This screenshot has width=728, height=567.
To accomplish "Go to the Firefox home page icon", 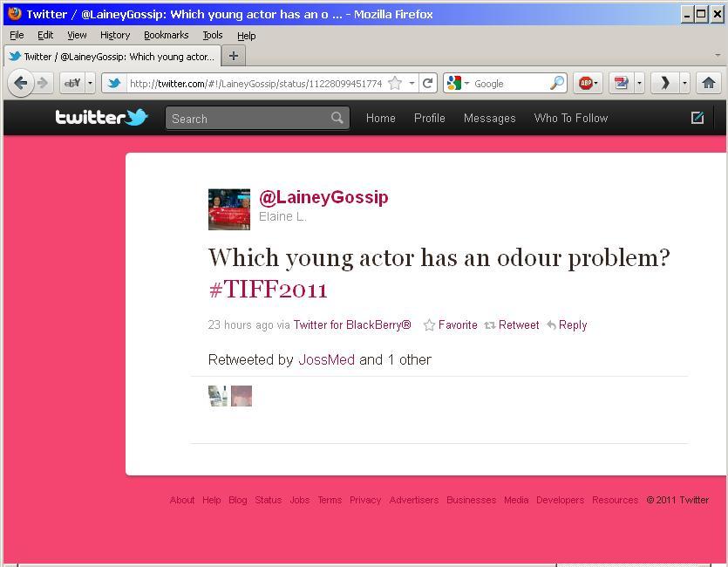I will (x=709, y=83).
